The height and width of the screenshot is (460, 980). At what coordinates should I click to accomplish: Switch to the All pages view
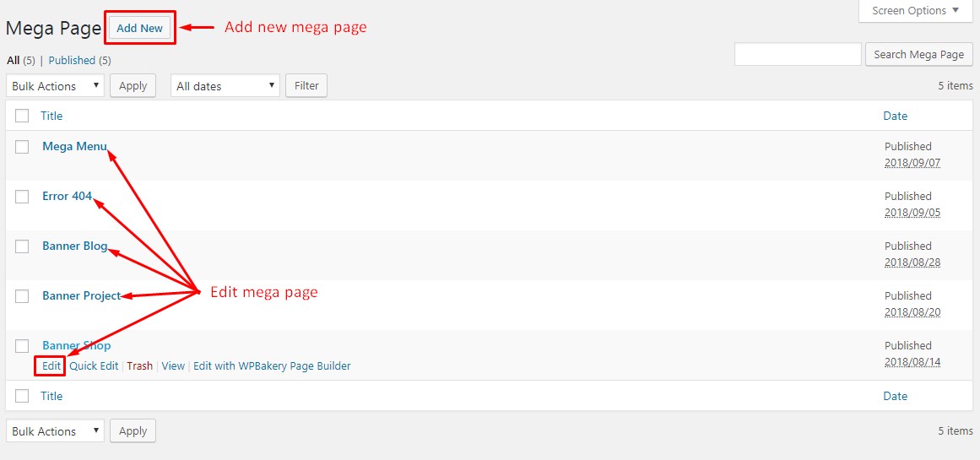click(x=13, y=61)
